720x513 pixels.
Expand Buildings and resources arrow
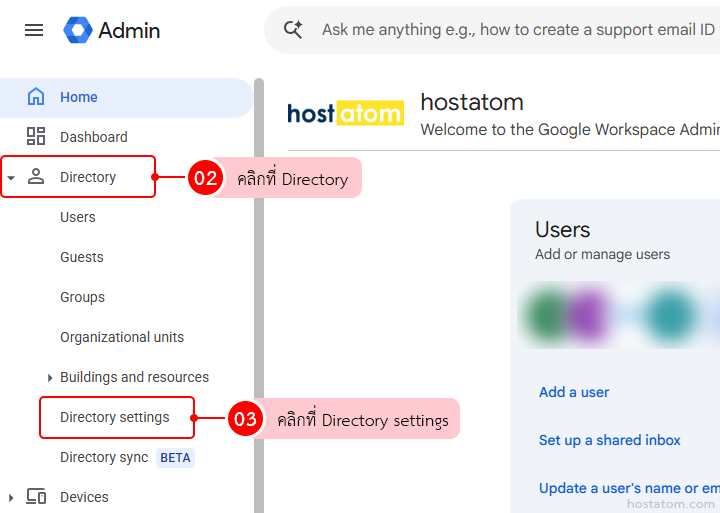pyautogui.click(x=50, y=378)
